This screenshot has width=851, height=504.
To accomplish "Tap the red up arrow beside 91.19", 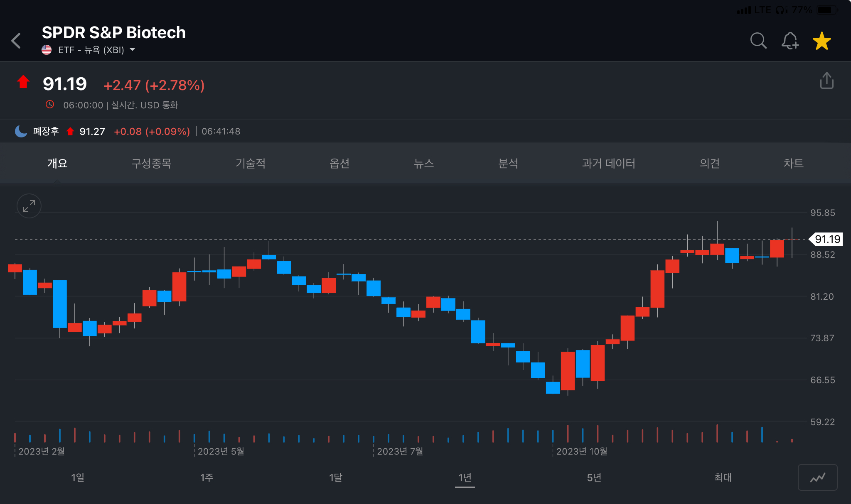I will coord(23,81).
